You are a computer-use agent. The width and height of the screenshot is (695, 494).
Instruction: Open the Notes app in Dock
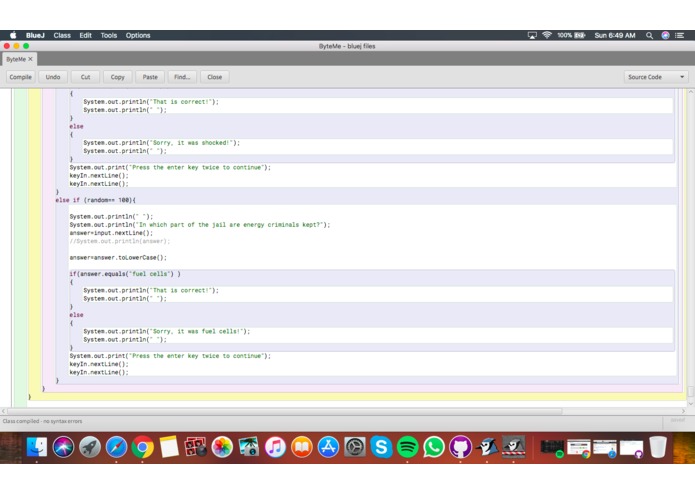(169, 447)
